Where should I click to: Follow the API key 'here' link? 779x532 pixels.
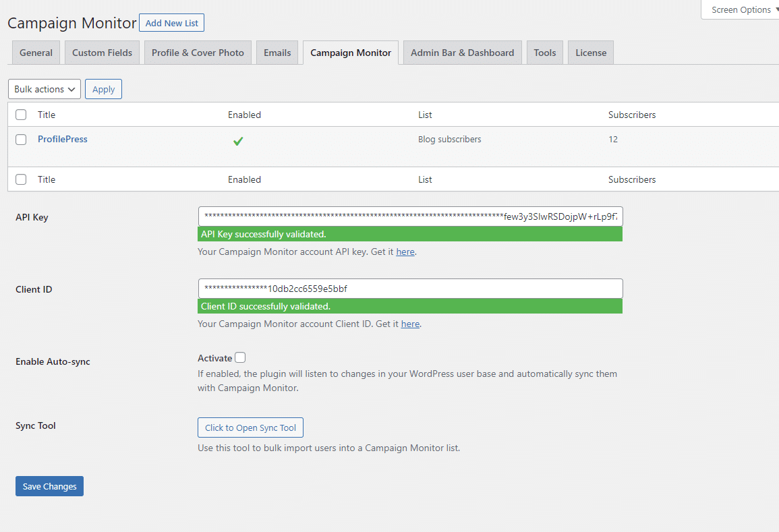[405, 252]
